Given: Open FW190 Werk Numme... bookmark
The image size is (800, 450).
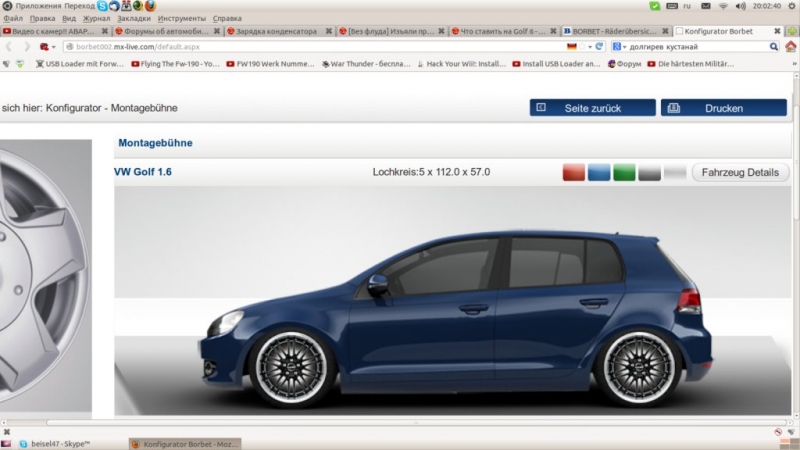Looking at the screenshot, I should (x=270, y=64).
